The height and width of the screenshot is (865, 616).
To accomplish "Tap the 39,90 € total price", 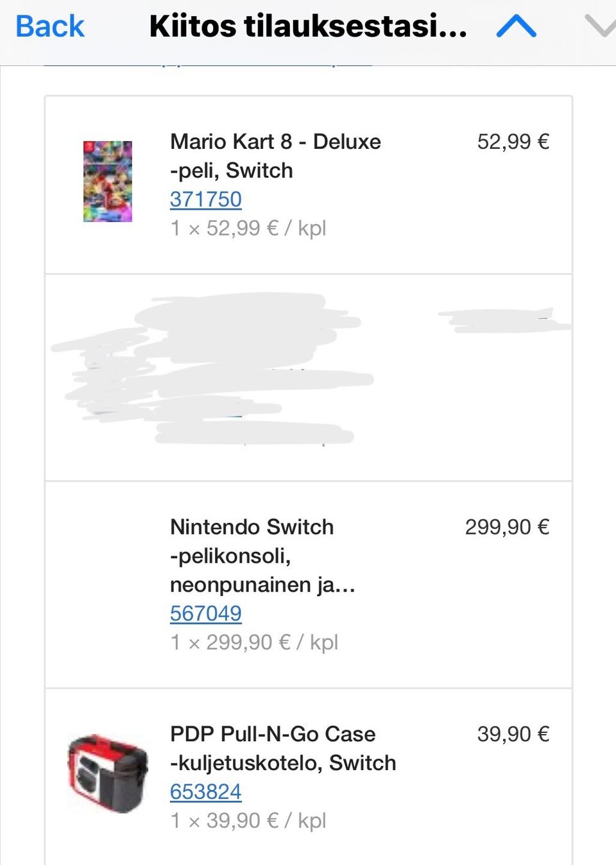I will pyautogui.click(x=513, y=734).
